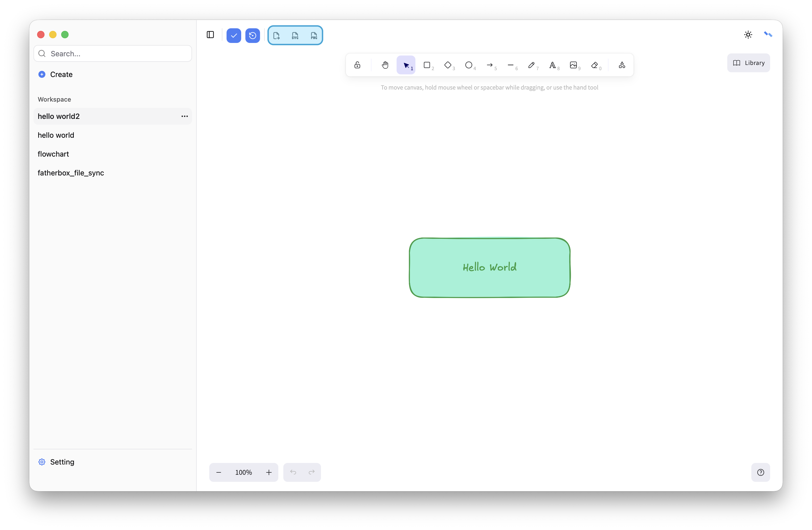Select the Text tool

(x=552, y=65)
